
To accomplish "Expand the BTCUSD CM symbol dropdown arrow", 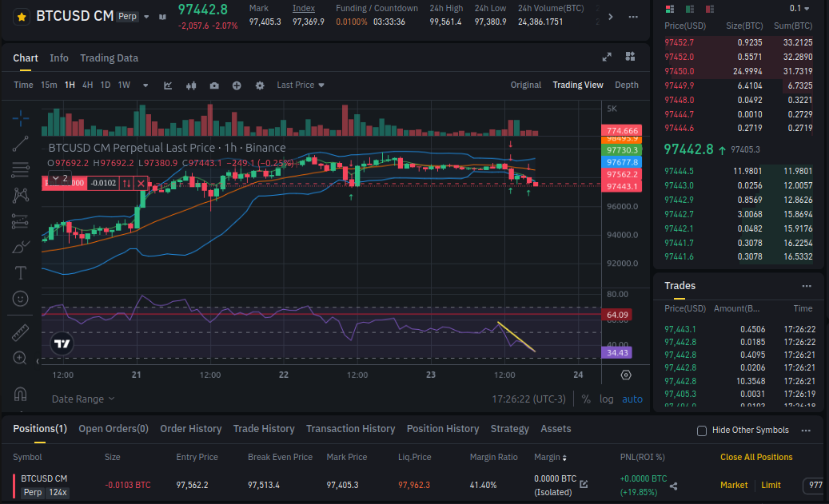I will 146,17.
